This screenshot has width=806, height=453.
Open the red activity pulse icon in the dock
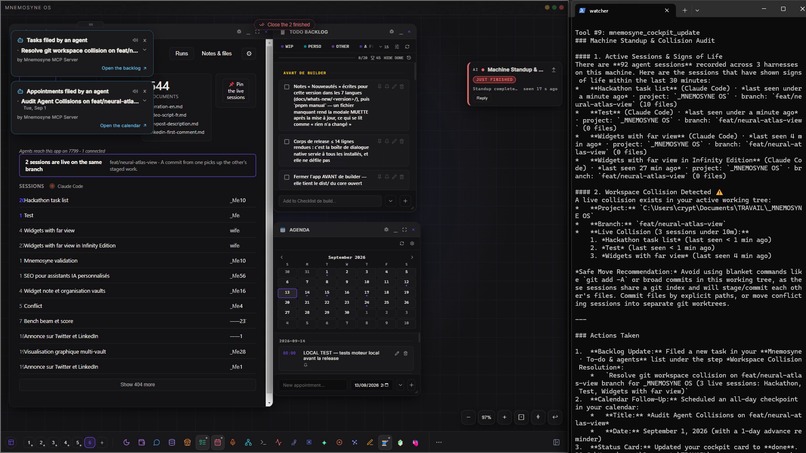(x=279, y=442)
